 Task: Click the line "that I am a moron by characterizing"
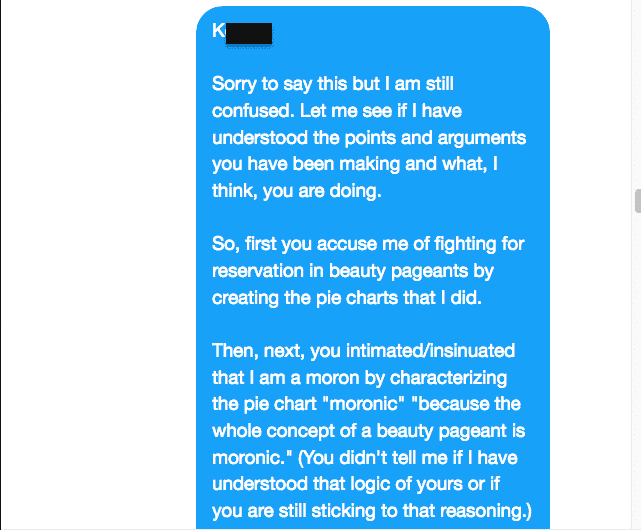(359, 378)
